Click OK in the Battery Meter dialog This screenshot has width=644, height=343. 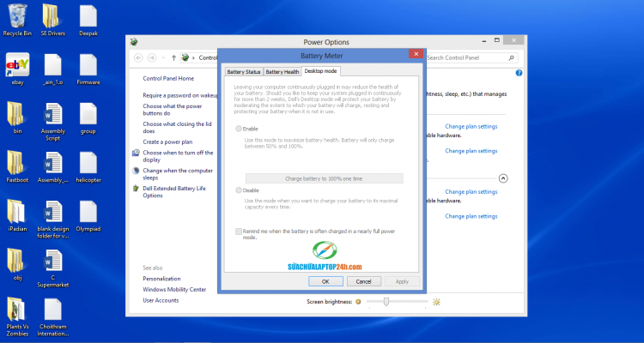(x=325, y=281)
